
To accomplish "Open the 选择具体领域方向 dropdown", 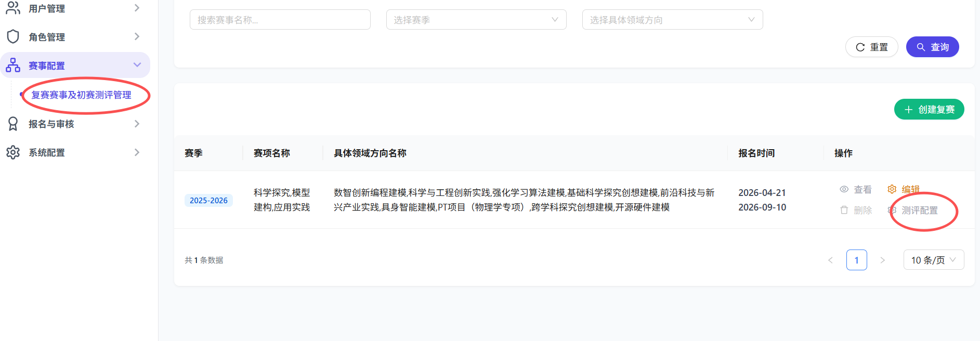I will point(673,20).
